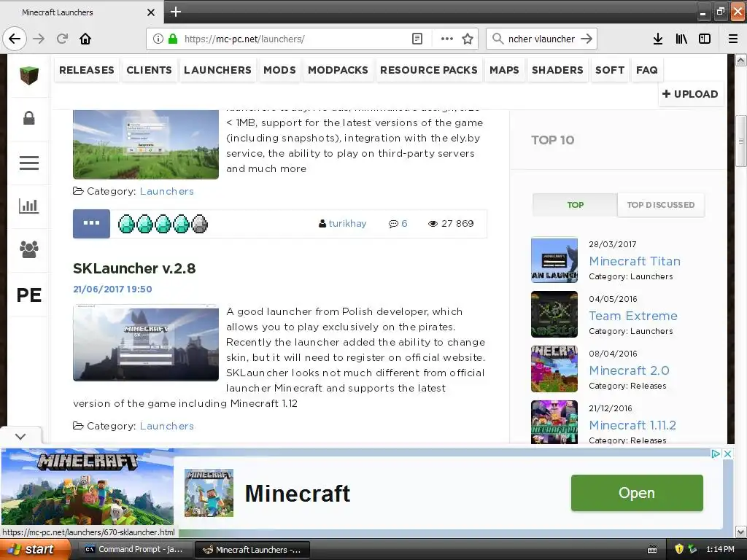
Task: Switch to the TOP DISCUSSED tab
Action: [661, 205]
